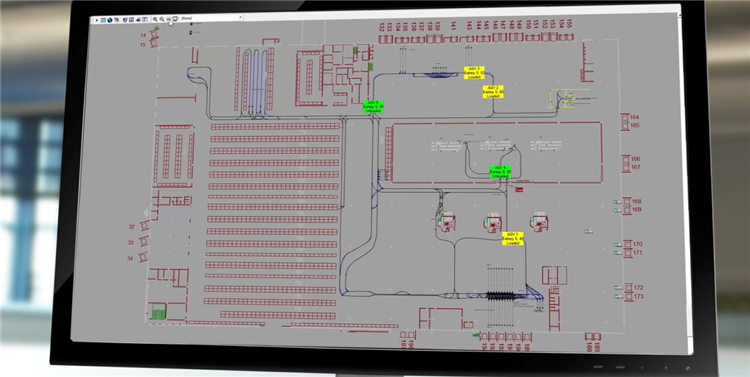
Task: Click the red stop marker below AGV 4
Action: tap(519, 190)
